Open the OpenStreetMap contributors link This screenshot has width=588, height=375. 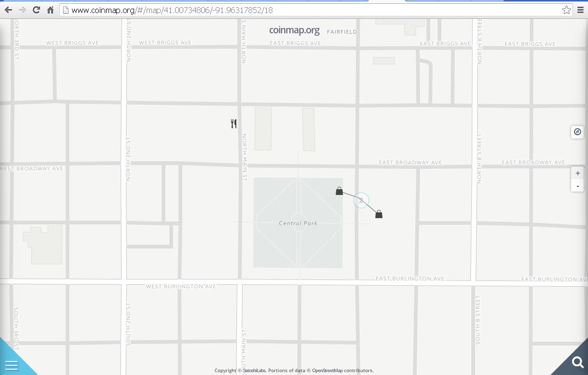pyautogui.click(x=342, y=371)
